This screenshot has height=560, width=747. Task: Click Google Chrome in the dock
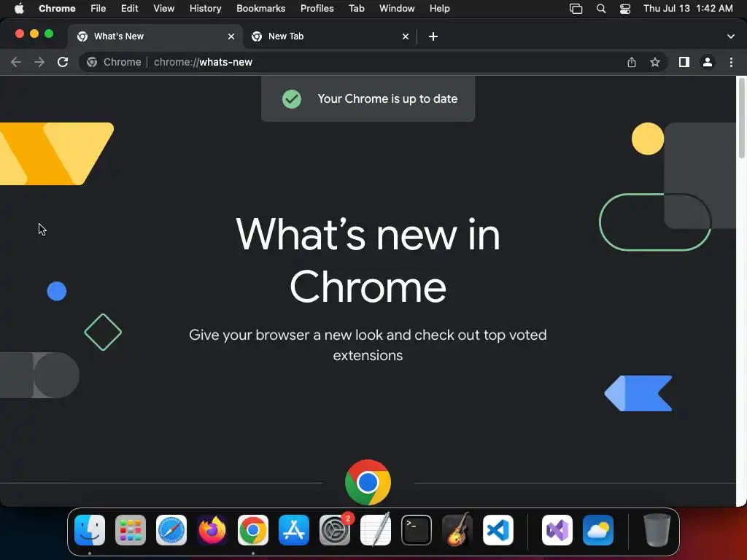click(253, 530)
